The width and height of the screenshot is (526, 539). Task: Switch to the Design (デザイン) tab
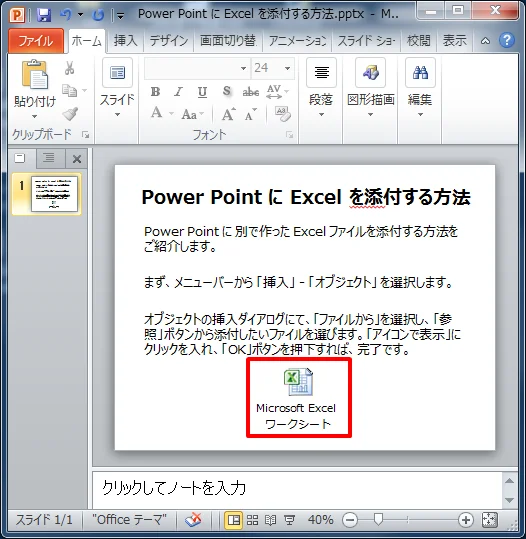[169, 41]
